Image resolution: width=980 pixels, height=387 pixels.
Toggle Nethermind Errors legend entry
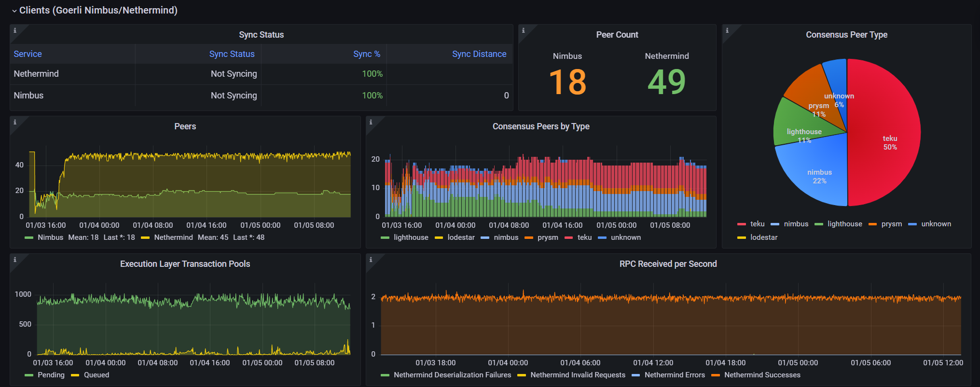[x=675, y=375]
